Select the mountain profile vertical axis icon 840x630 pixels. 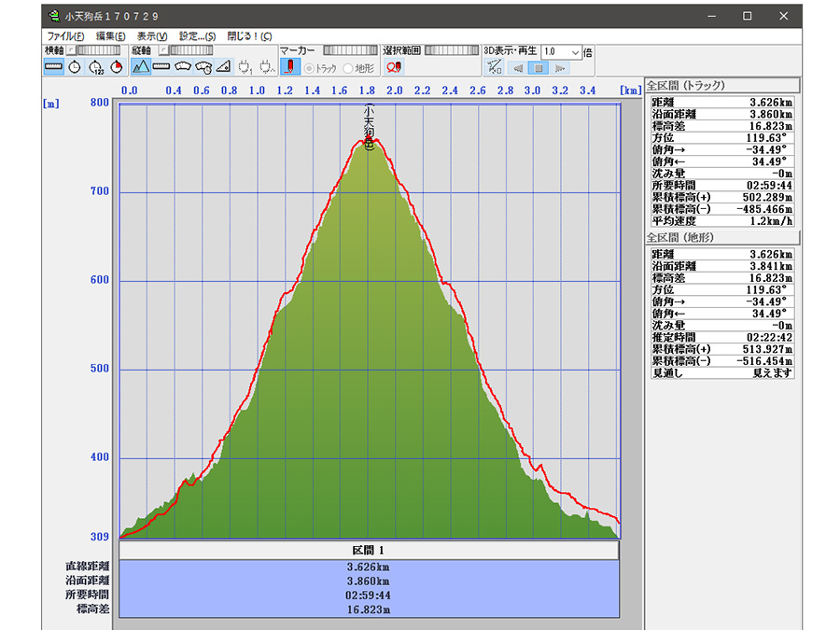(141, 67)
